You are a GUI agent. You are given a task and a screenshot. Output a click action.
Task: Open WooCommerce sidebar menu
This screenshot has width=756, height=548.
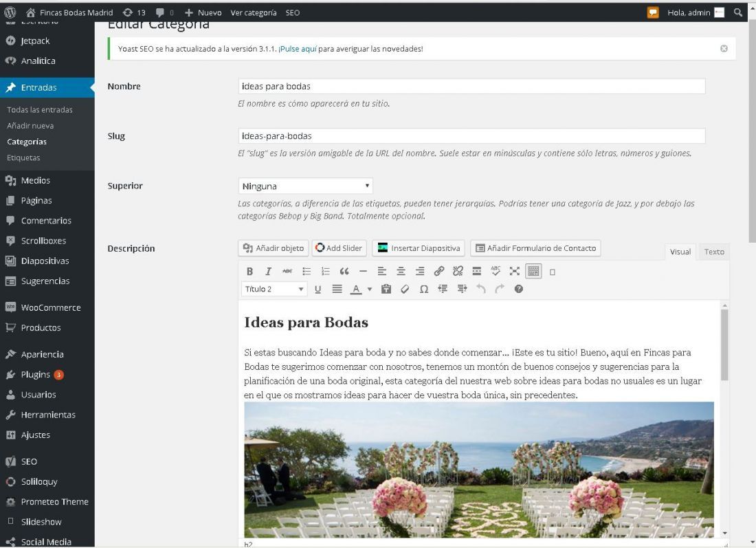click(47, 308)
